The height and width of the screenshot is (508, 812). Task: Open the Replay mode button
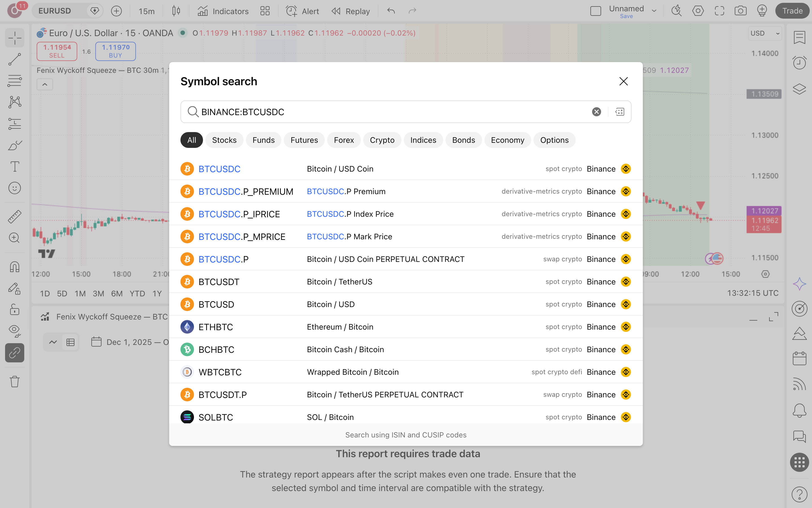351,11
